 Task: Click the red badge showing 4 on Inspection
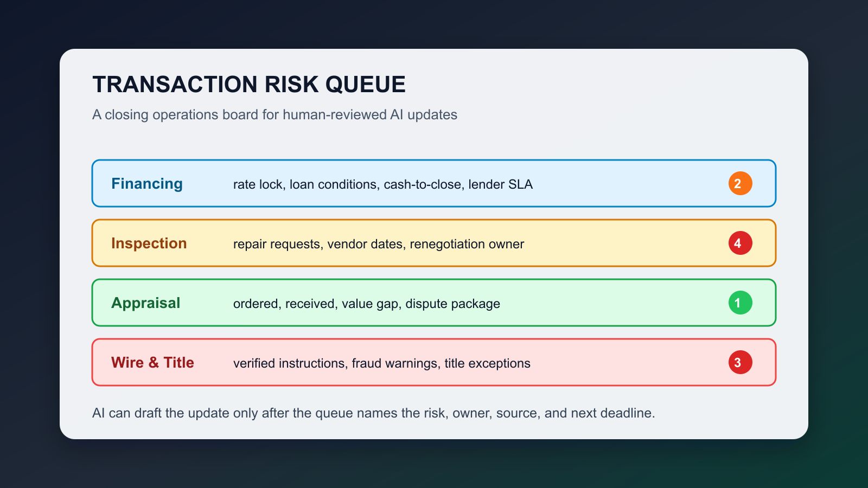740,243
